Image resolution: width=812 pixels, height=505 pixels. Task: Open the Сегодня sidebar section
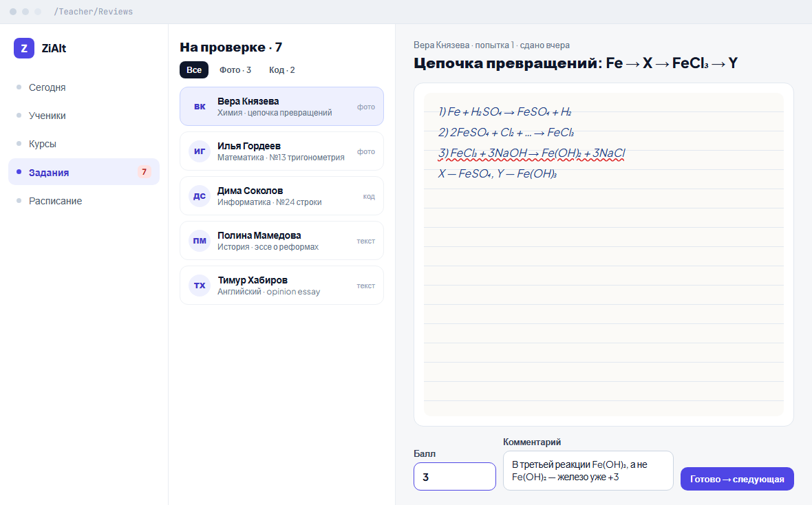pyautogui.click(x=84, y=87)
